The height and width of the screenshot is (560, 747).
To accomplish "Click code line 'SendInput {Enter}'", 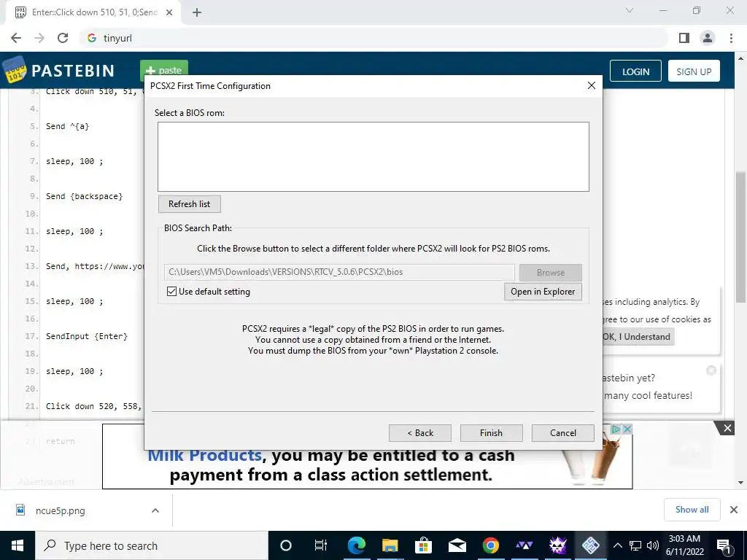I will tap(87, 336).
